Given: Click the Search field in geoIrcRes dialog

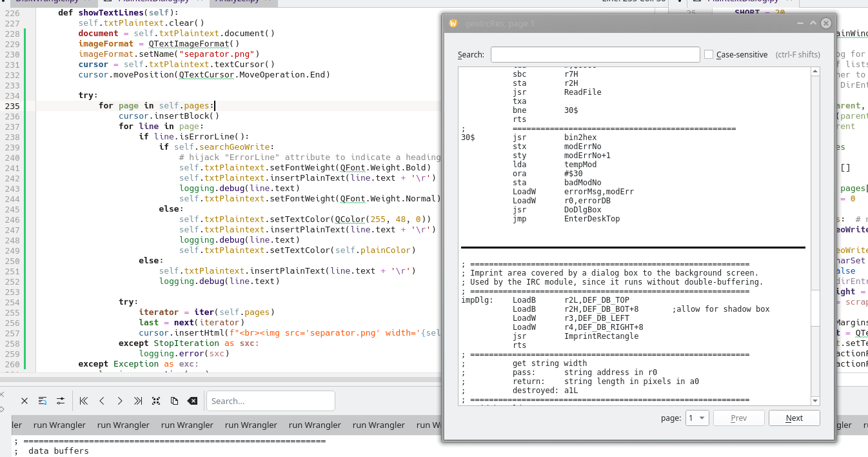Looking at the screenshot, I should (595, 55).
